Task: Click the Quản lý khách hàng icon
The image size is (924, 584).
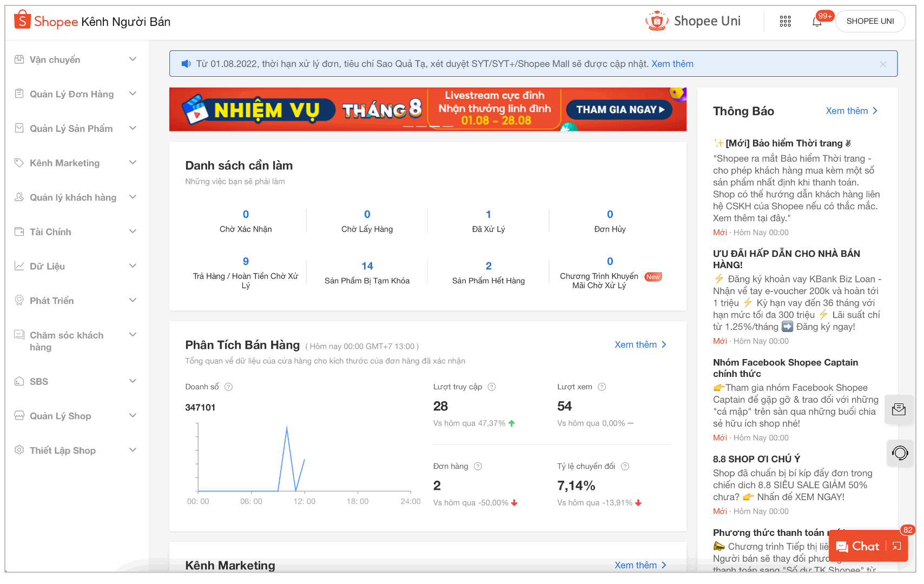Action: (19, 197)
